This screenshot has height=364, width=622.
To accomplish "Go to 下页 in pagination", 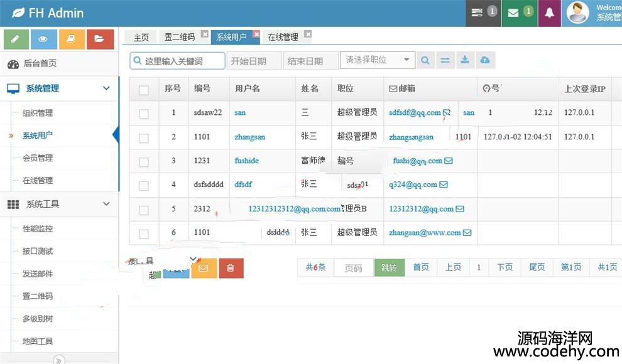I will click(505, 267).
